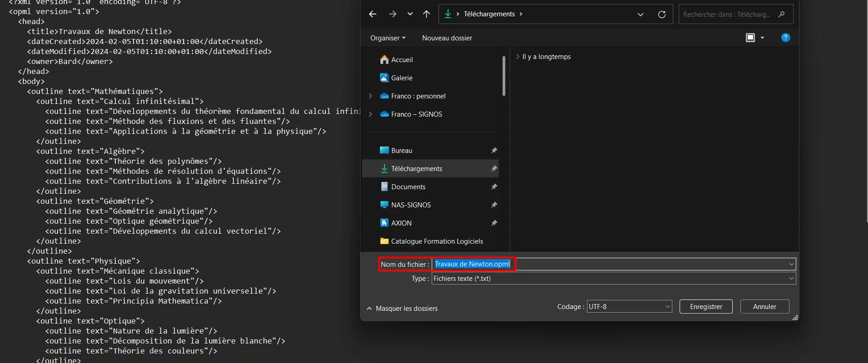Click the pin icon next to Documents
The image size is (868, 363).
(x=494, y=187)
